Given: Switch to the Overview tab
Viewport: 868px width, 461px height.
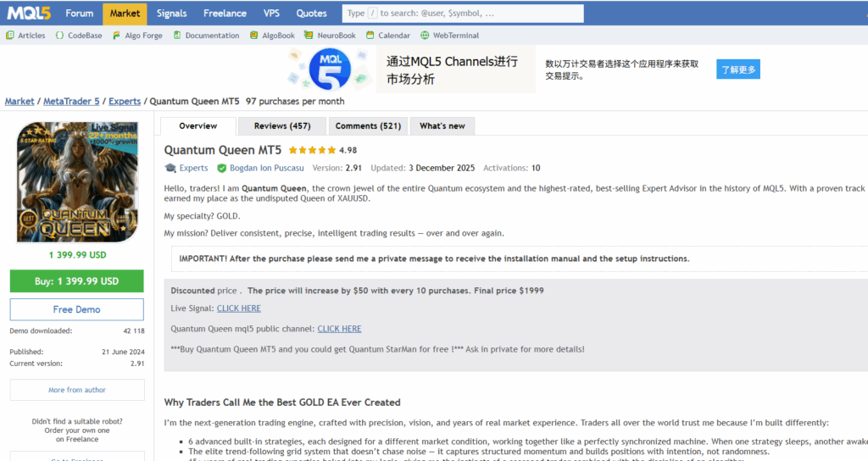Looking at the screenshot, I should [x=198, y=126].
